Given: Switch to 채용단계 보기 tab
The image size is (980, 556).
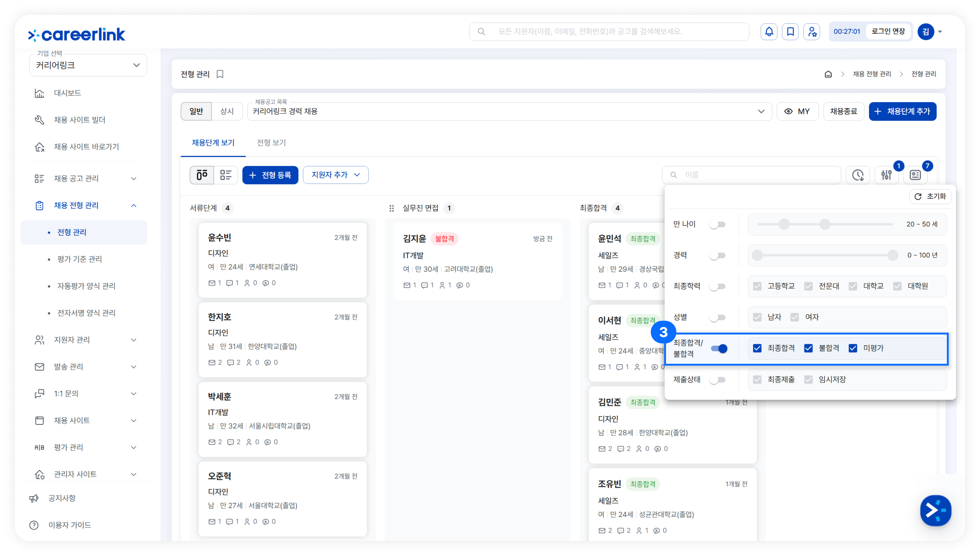Looking at the screenshot, I should tap(213, 143).
